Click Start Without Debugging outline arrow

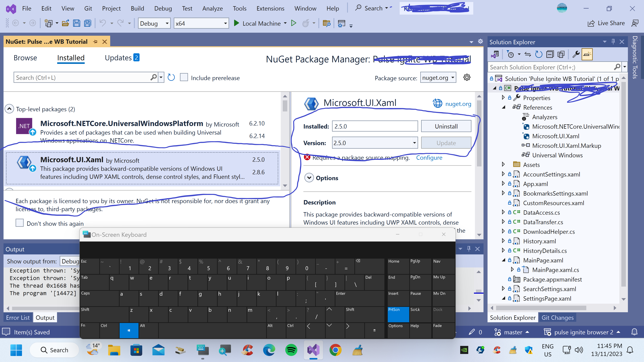pyautogui.click(x=294, y=23)
